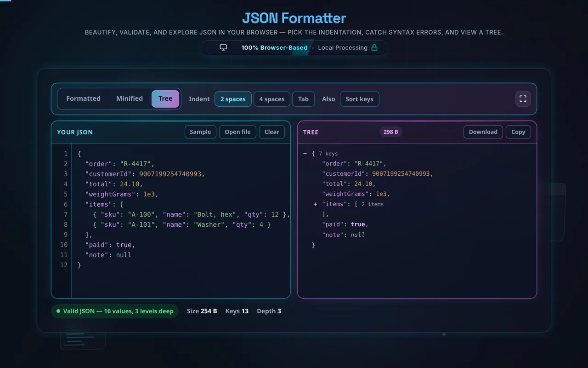
Task: Click the green lock icon
Action: click(374, 47)
